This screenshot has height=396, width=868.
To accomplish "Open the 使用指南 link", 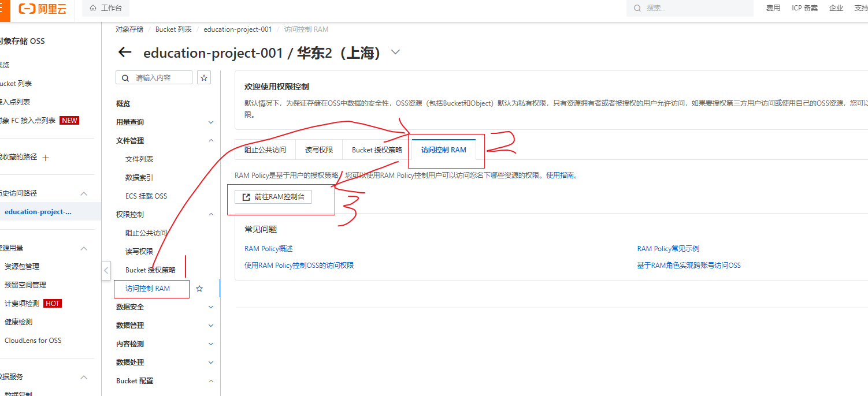I will tap(561, 175).
